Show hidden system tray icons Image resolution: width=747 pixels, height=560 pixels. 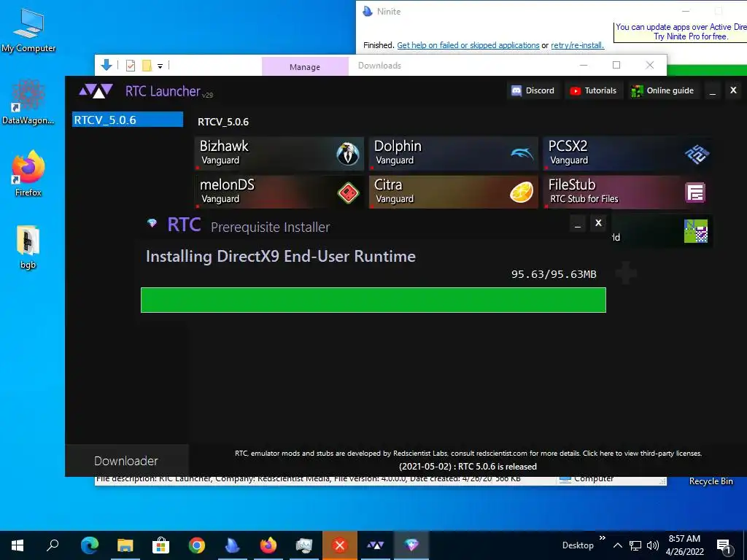[x=617, y=545]
